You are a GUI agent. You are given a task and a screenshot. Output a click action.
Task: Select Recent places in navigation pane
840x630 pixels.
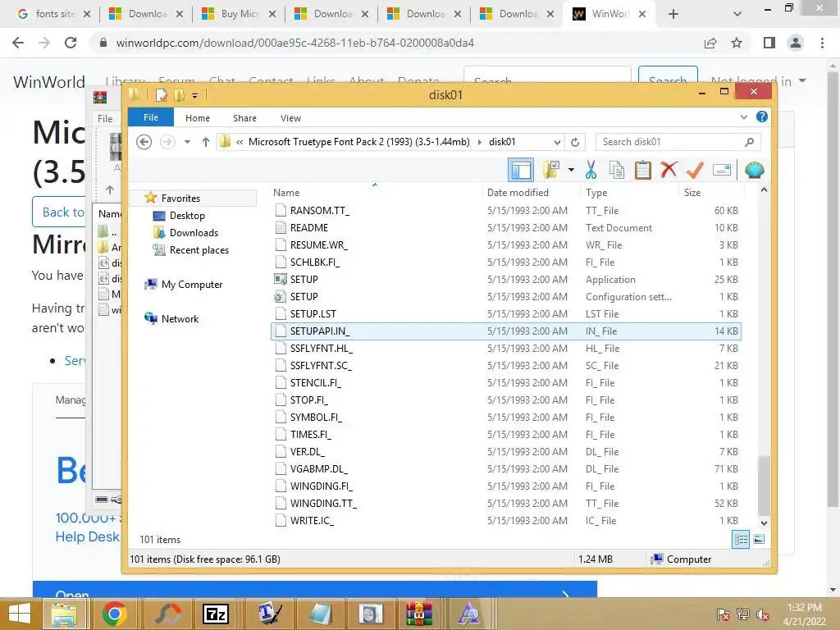(199, 249)
